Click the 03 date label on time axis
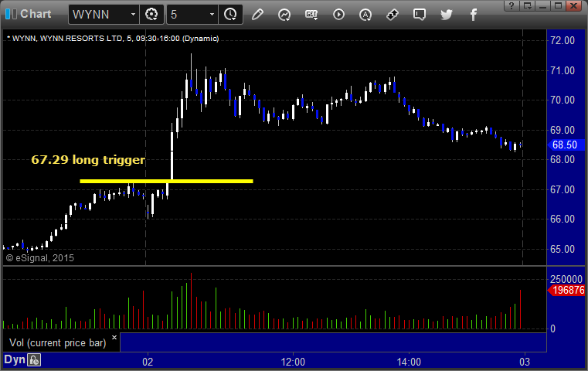The image size is (588, 371). [x=525, y=362]
